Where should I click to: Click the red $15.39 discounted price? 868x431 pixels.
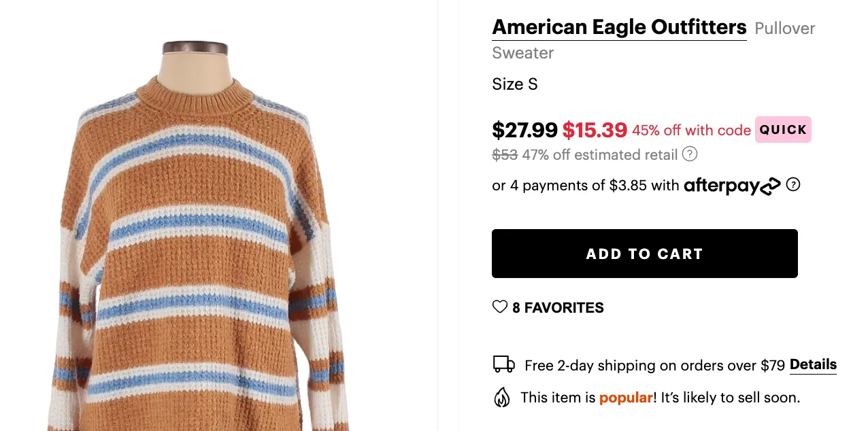click(x=595, y=130)
